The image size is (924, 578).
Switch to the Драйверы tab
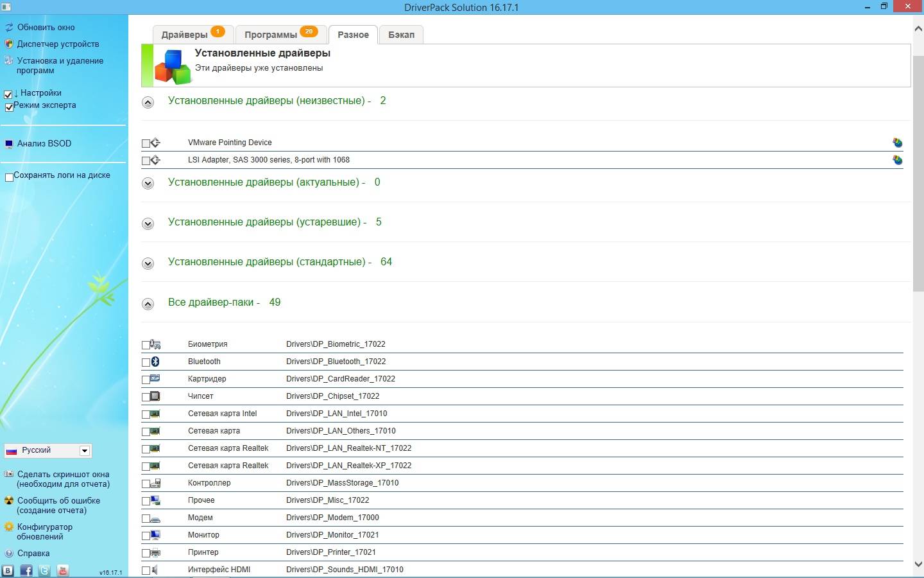click(192, 34)
